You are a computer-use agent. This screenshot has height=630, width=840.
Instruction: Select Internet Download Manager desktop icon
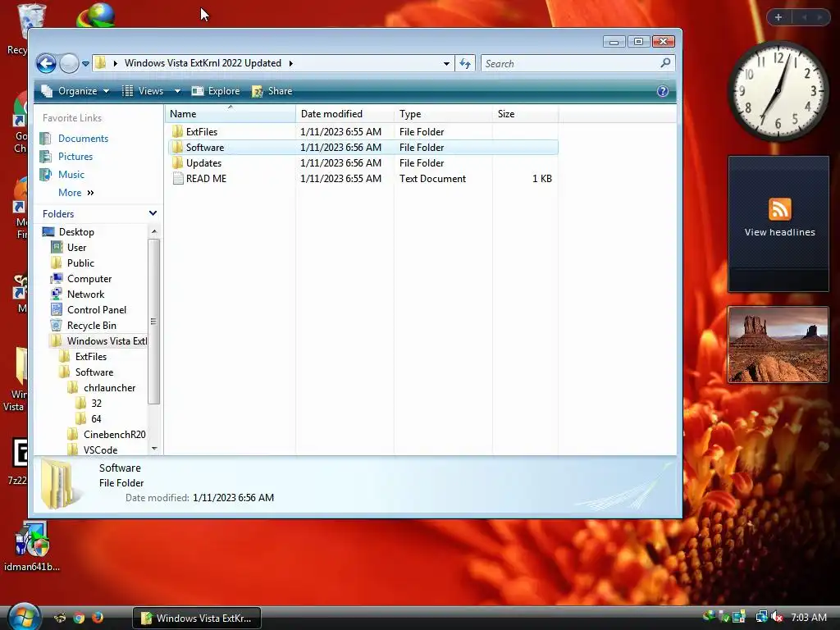(96, 15)
